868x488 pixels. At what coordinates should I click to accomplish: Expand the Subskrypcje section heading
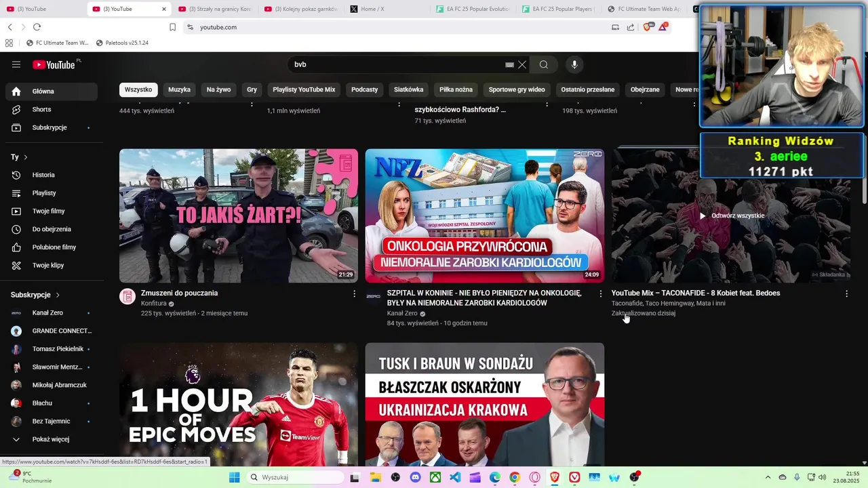35,295
